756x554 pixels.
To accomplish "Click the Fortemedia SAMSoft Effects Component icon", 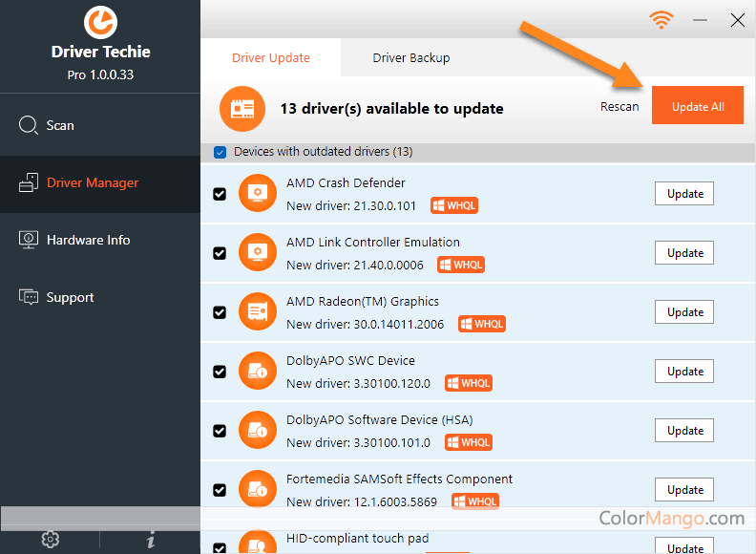I will [x=256, y=489].
